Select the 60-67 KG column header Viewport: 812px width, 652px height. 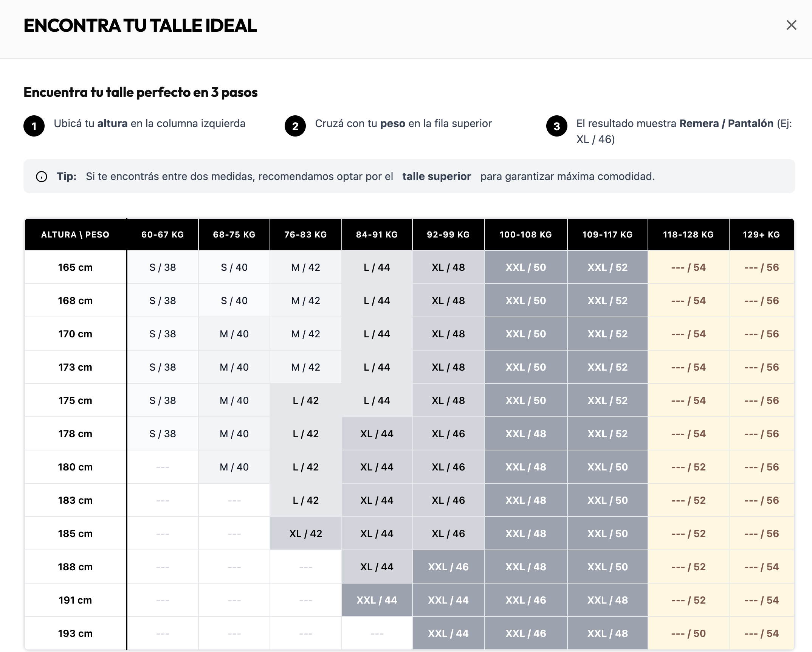[x=163, y=234]
